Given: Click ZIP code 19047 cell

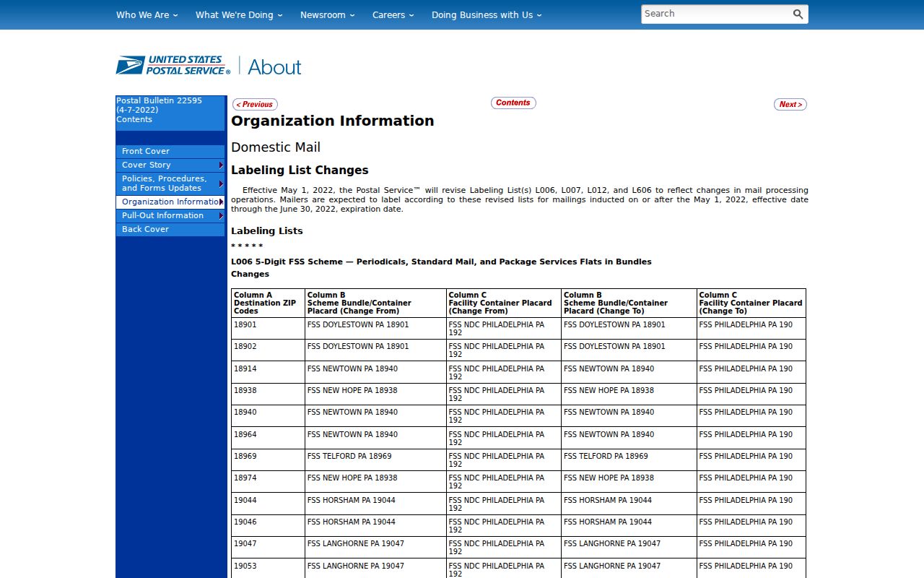Looking at the screenshot, I should 268,548.
